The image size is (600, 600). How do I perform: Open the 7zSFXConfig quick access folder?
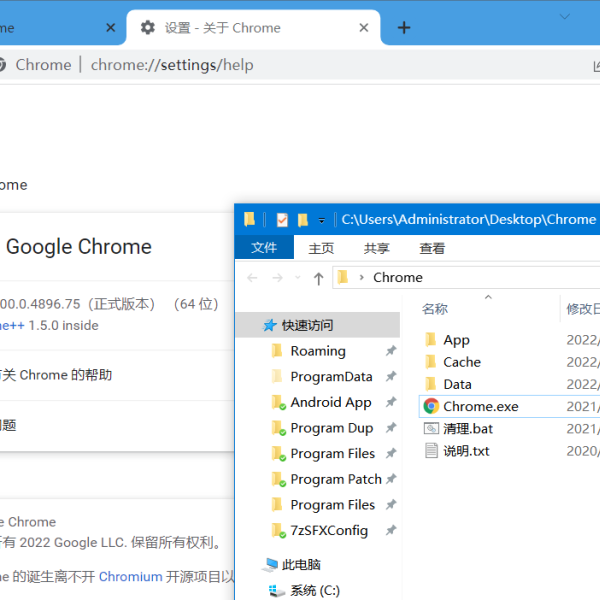[329, 530]
